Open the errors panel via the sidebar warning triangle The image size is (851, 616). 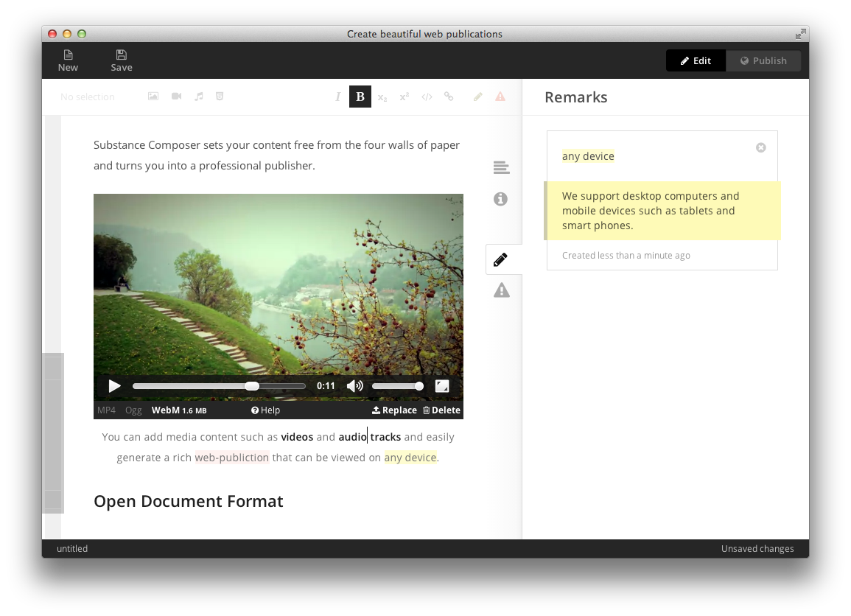pyautogui.click(x=502, y=290)
